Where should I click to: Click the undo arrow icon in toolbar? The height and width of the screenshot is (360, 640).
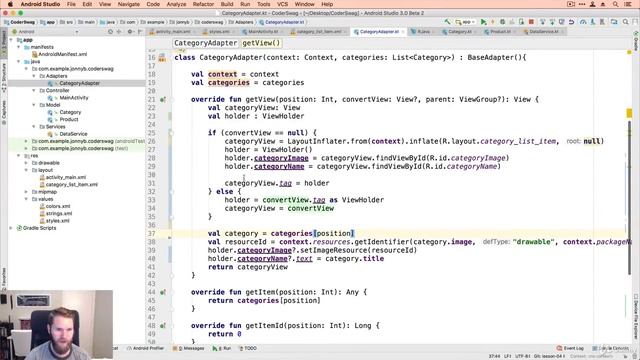(x=571, y=22)
